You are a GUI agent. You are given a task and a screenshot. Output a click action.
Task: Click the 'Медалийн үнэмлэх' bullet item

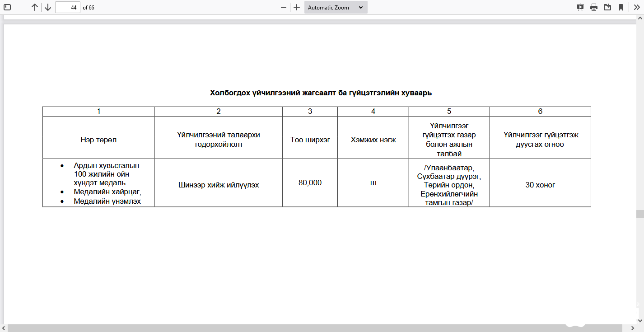tap(107, 201)
